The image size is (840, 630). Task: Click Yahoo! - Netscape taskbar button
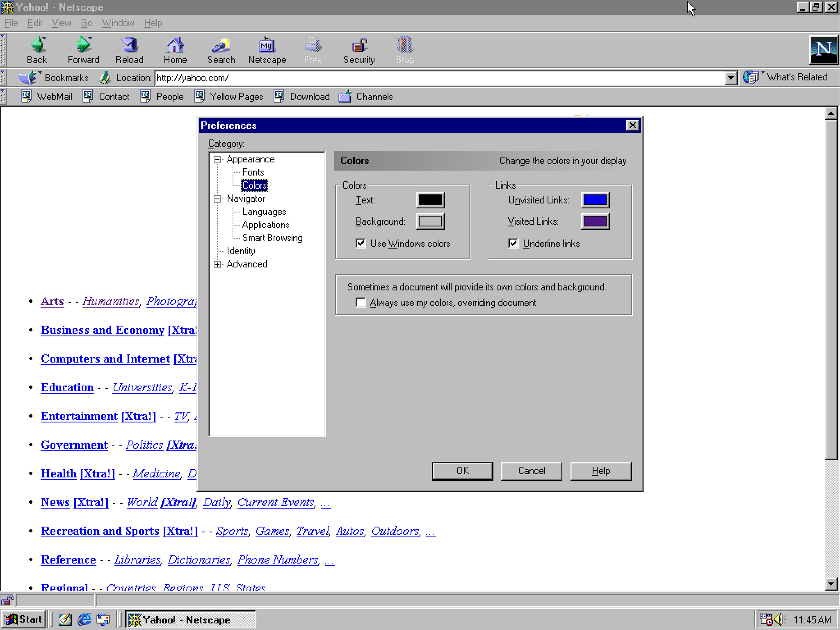tap(191, 619)
